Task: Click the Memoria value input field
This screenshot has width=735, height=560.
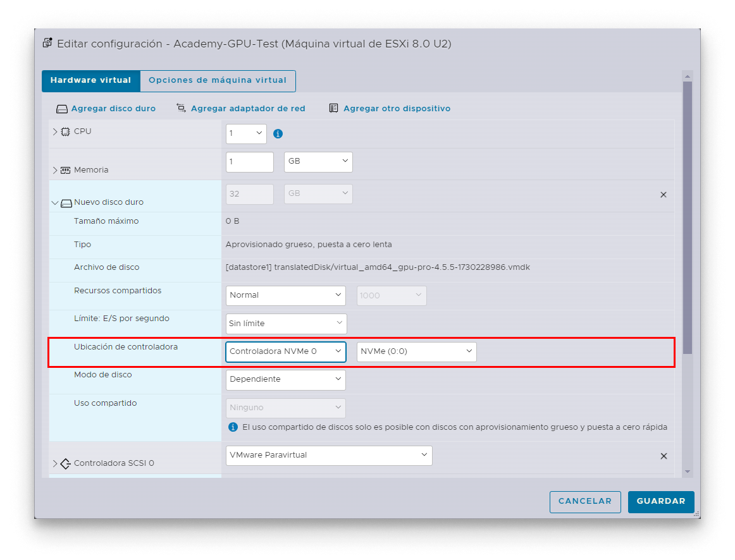Action: (x=249, y=162)
